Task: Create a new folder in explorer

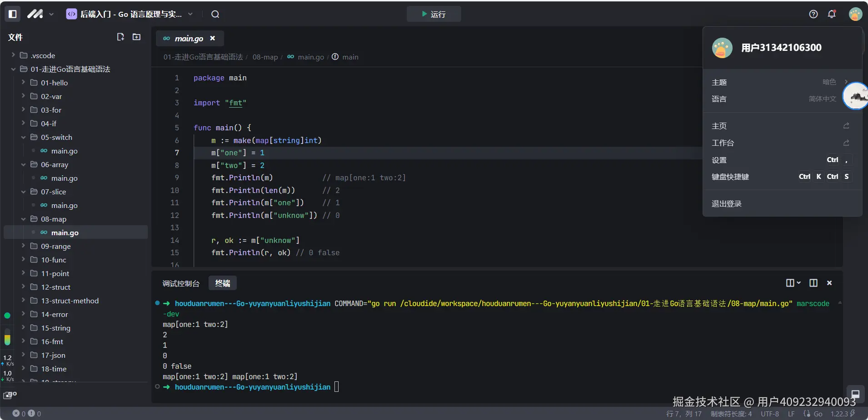Action: pos(136,37)
